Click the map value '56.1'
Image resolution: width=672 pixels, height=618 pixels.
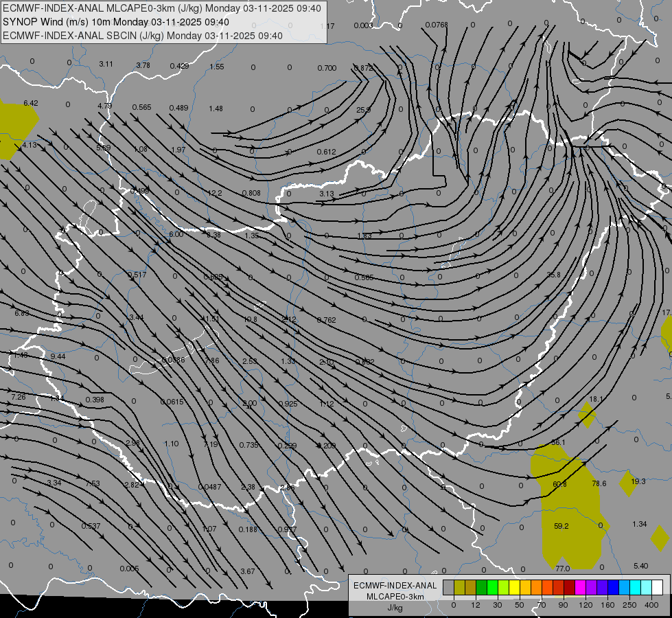(x=558, y=442)
